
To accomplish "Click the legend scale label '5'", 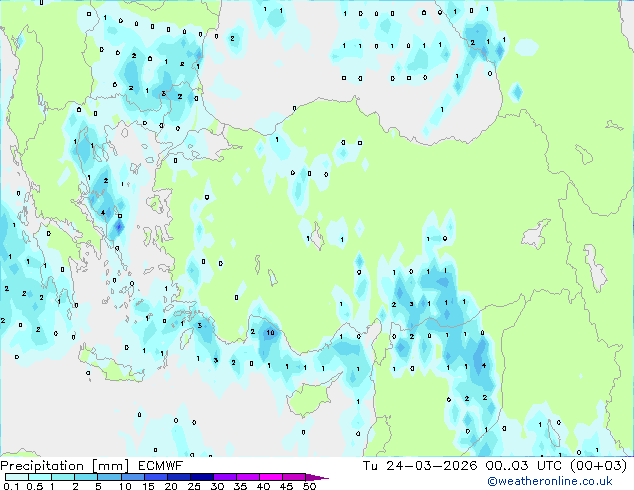I will [x=98, y=486].
